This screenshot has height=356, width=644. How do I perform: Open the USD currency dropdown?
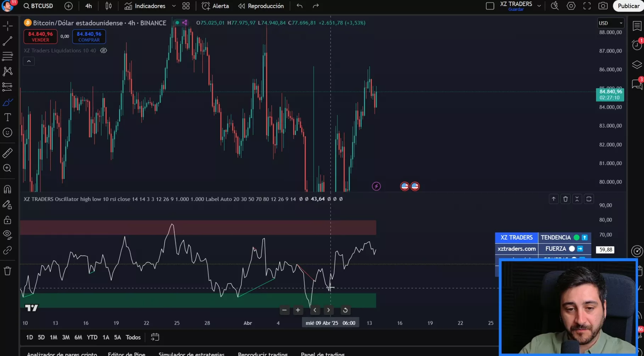coord(610,23)
